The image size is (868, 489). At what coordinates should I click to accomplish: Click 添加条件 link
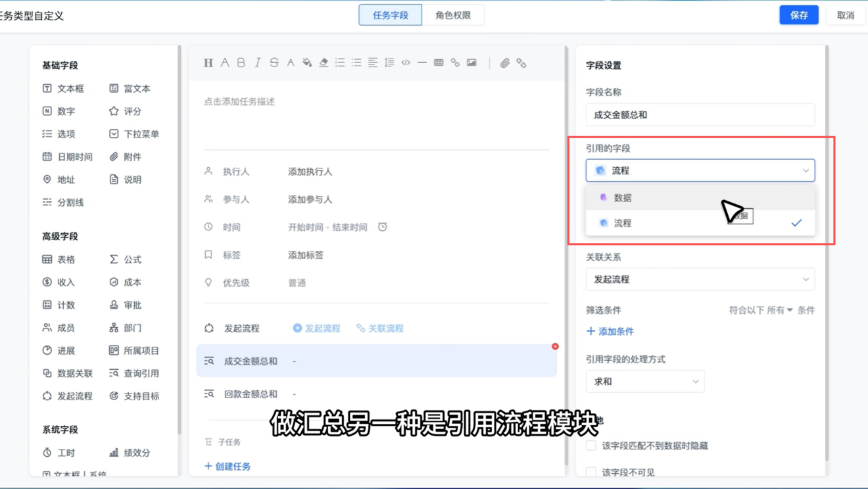point(610,332)
